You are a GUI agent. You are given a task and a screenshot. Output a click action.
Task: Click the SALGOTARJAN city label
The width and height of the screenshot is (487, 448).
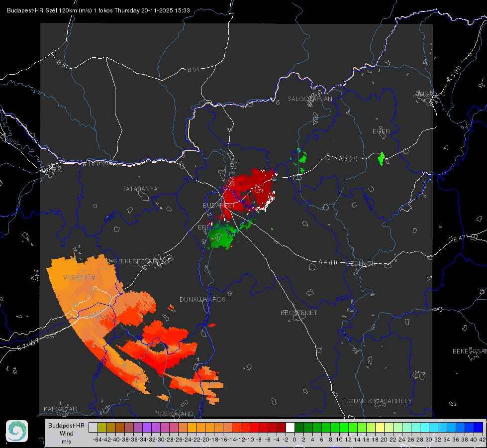click(309, 99)
